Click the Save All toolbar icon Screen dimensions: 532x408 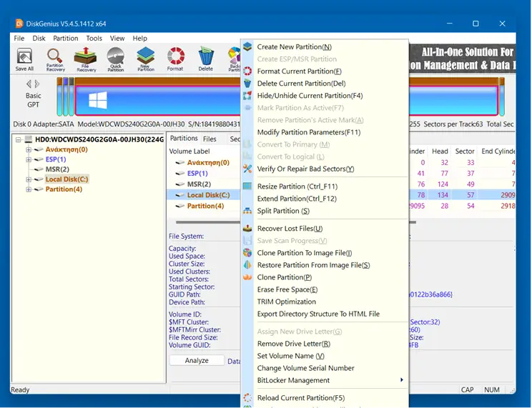(x=24, y=59)
